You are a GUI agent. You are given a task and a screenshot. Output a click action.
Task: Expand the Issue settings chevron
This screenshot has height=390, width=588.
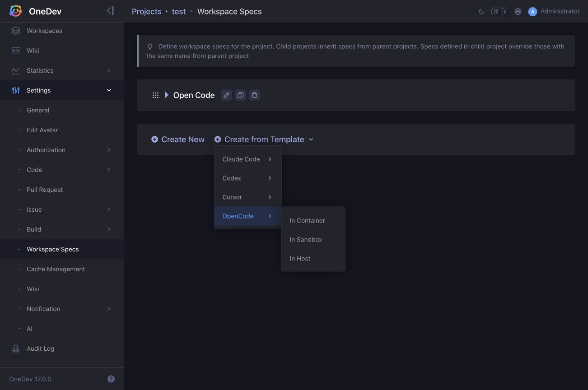pos(109,209)
